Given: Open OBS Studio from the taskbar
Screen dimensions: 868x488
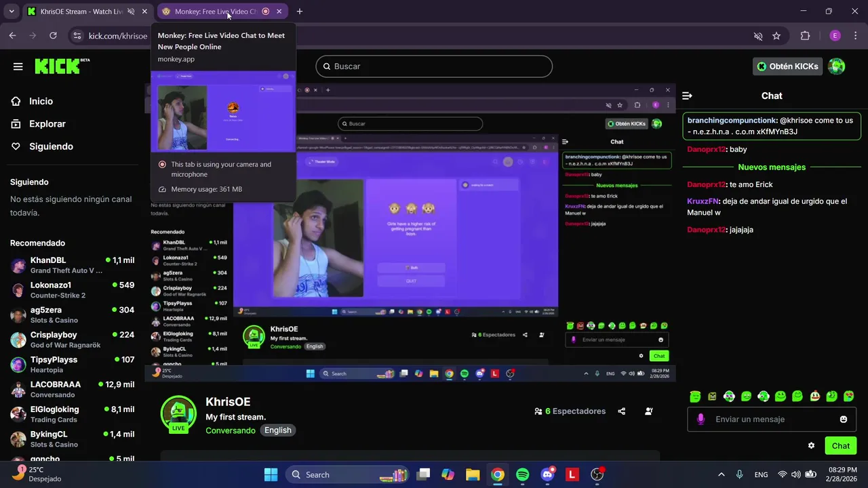Looking at the screenshot, I should 597,474.
